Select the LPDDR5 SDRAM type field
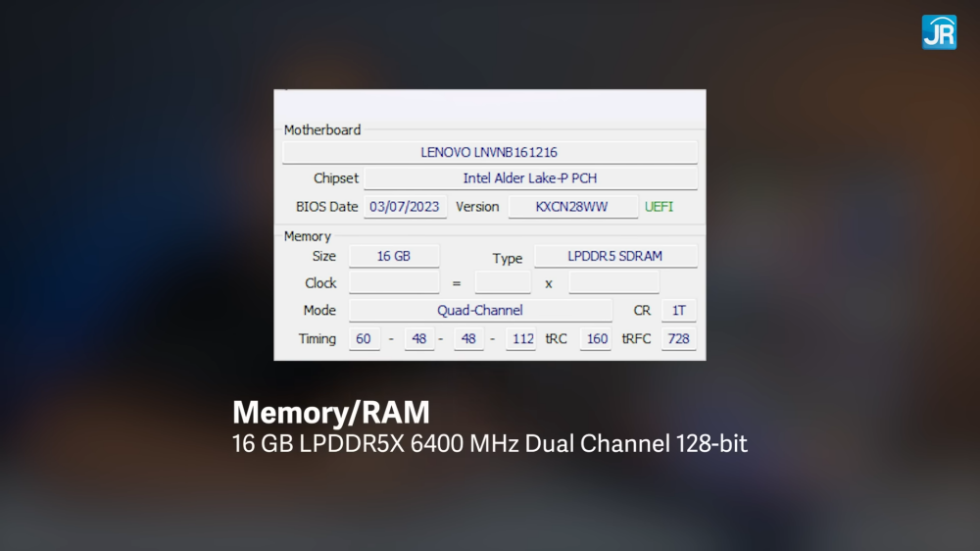 615,257
